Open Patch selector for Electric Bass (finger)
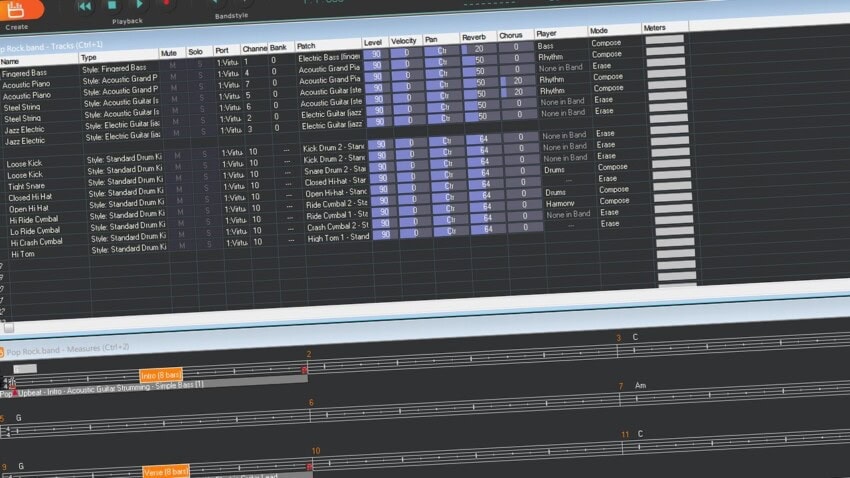The width and height of the screenshot is (850, 478). pyautogui.click(x=329, y=58)
